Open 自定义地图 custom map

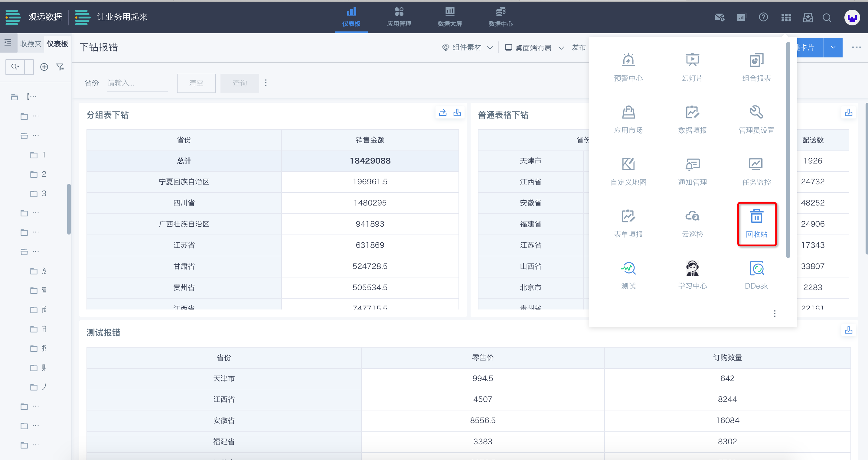point(628,172)
